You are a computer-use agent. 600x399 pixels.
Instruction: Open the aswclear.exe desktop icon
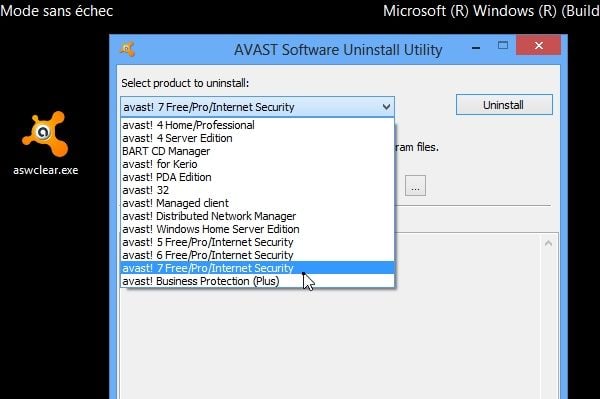46,142
